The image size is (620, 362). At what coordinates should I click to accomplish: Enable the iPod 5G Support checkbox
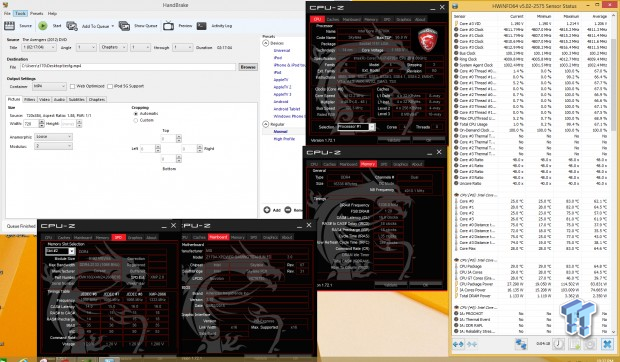110,86
